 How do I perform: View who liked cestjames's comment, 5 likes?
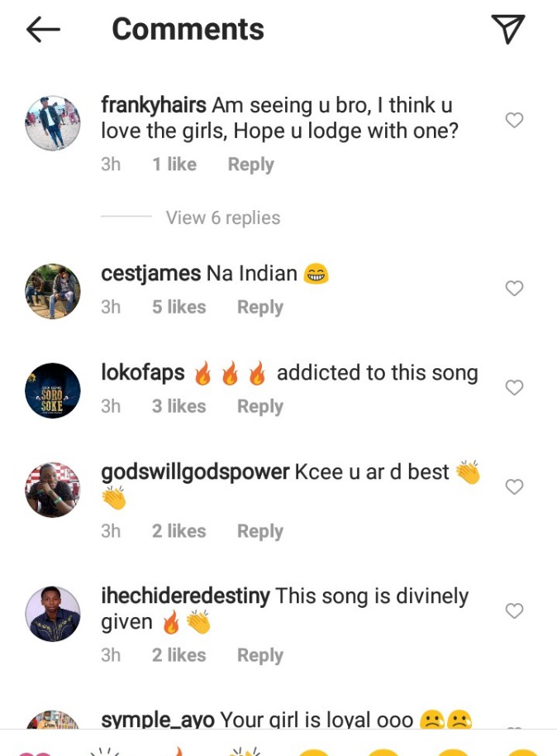(179, 307)
